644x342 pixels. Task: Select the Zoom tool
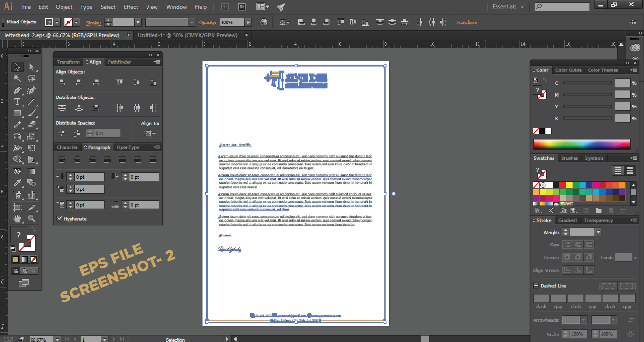point(32,219)
